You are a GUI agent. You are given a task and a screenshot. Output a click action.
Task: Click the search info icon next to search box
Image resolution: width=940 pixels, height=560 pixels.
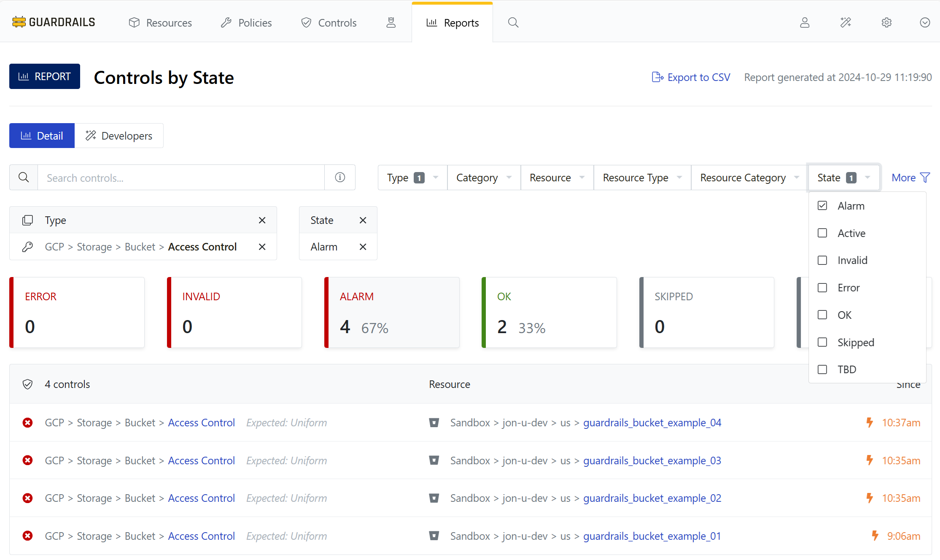(x=340, y=178)
